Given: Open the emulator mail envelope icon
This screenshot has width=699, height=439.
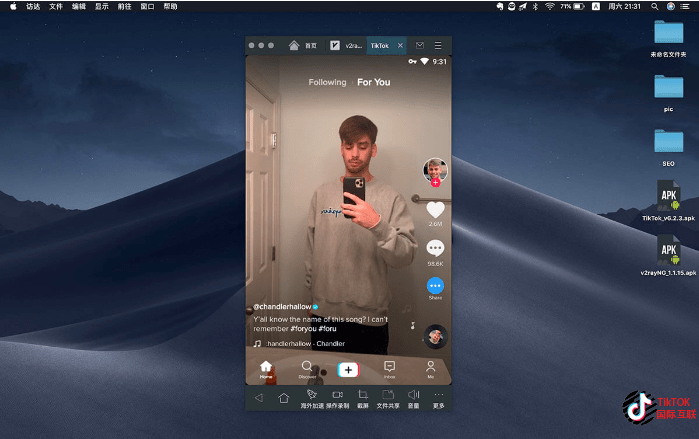Looking at the screenshot, I should tap(419, 45).
